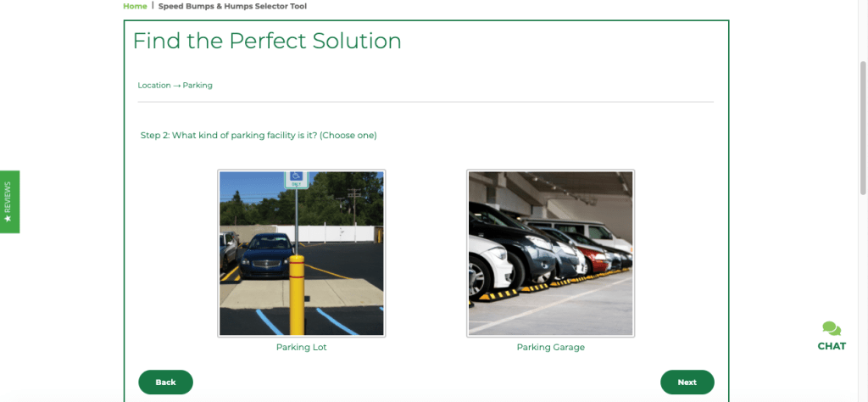Click the CHAT text label
Viewport: 868px width, 402px height.
832,346
